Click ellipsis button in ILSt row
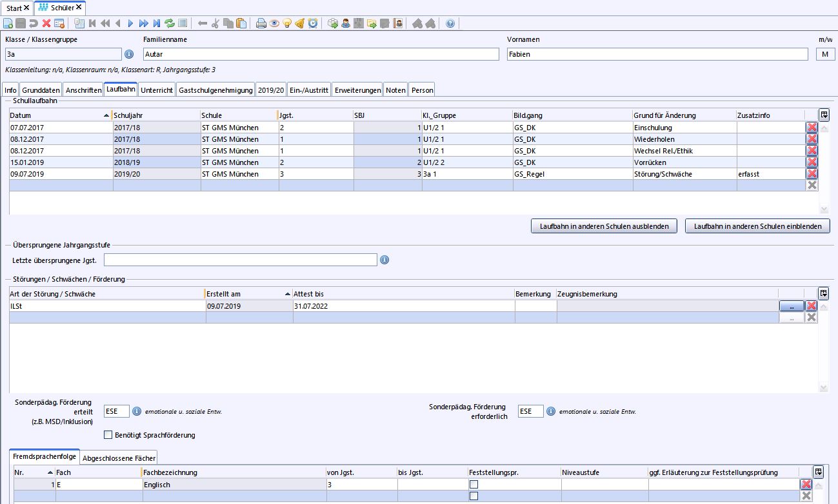This screenshot has height=504, width=838. (x=792, y=306)
